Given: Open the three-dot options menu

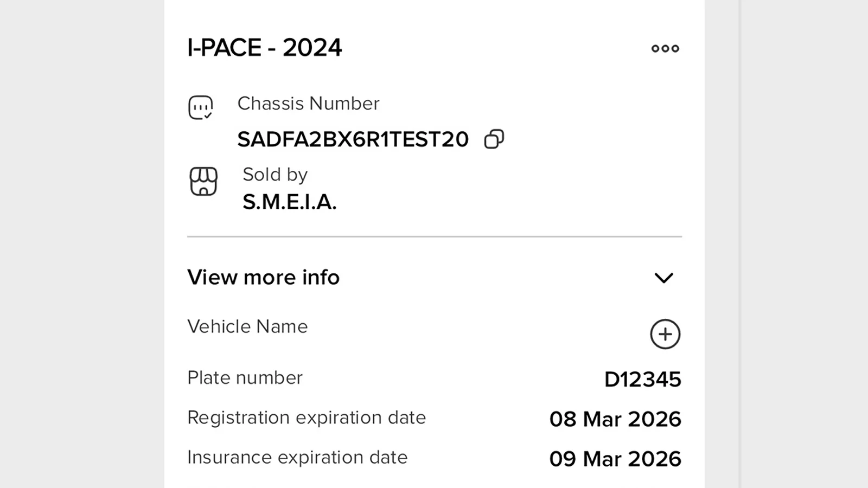Looking at the screenshot, I should point(665,48).
